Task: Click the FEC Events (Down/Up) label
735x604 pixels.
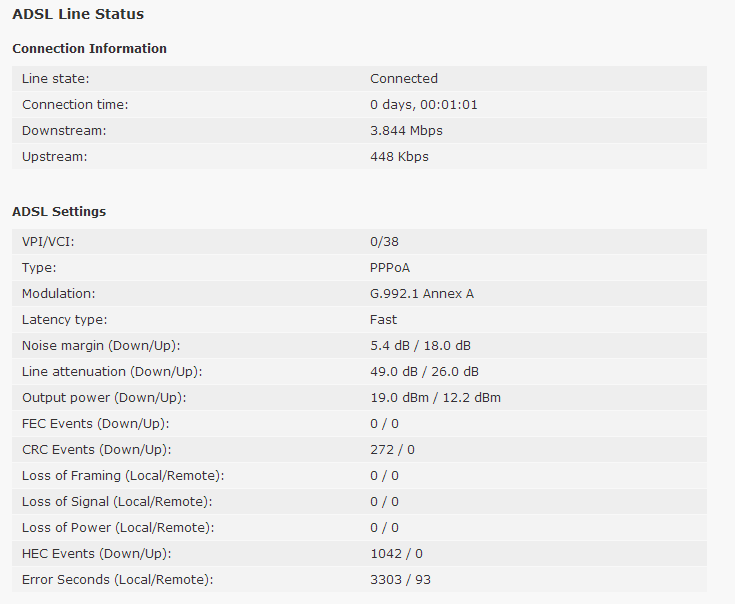Action: pos(95,424)
